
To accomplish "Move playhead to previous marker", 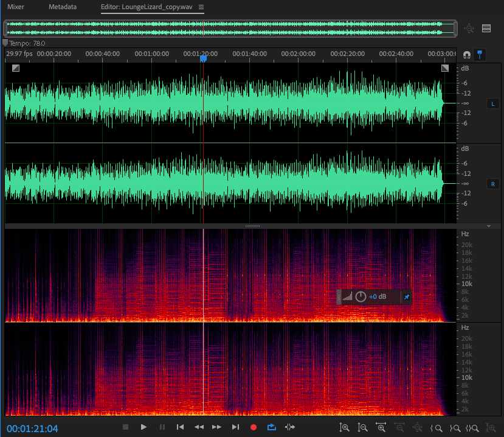I will pyautogui.click(x=181, y=427).
